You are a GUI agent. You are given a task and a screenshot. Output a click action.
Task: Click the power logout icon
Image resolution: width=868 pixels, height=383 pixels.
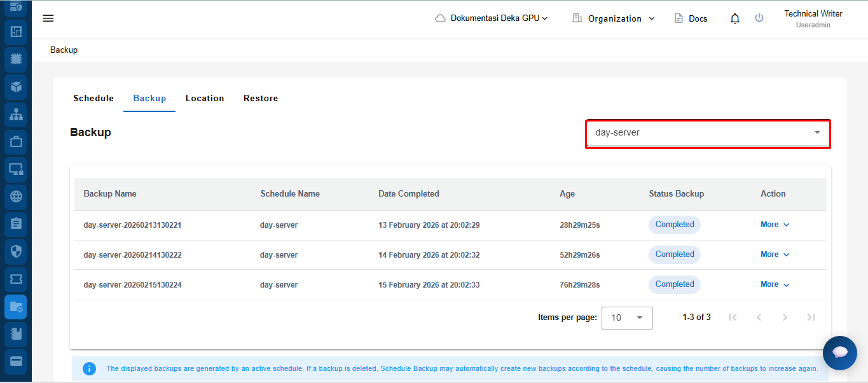point(759,18)
